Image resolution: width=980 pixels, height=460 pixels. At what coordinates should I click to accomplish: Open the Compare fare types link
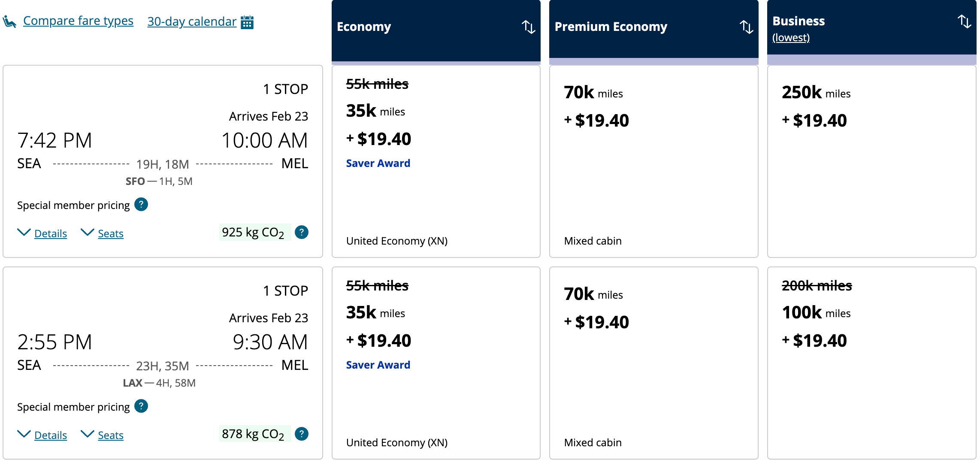[78, 21]
